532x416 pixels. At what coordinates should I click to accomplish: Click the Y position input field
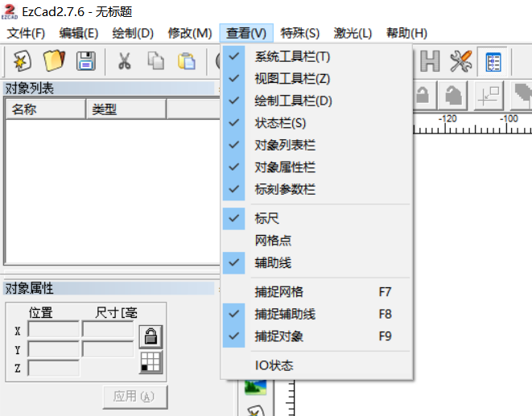click(x=53, y=349)
